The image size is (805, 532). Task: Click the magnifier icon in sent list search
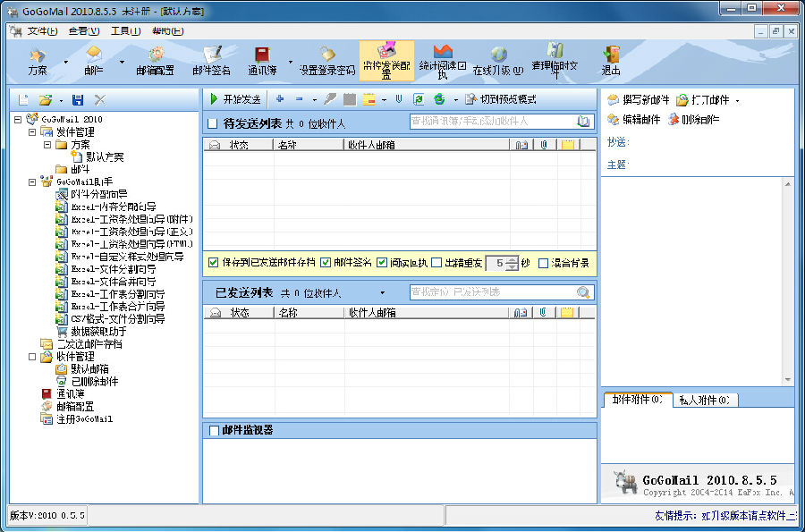[x=584, y=292]
